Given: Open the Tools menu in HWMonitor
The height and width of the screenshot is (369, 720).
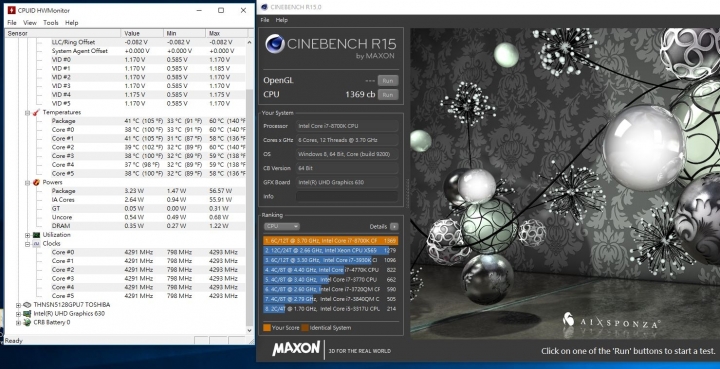Looking at the screenshot, I should coord(51,22).
